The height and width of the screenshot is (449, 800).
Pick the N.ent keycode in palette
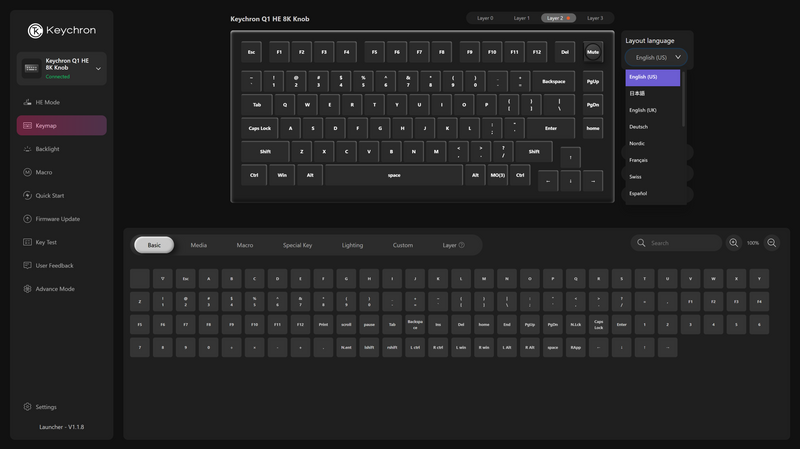(x=346, y=347)
